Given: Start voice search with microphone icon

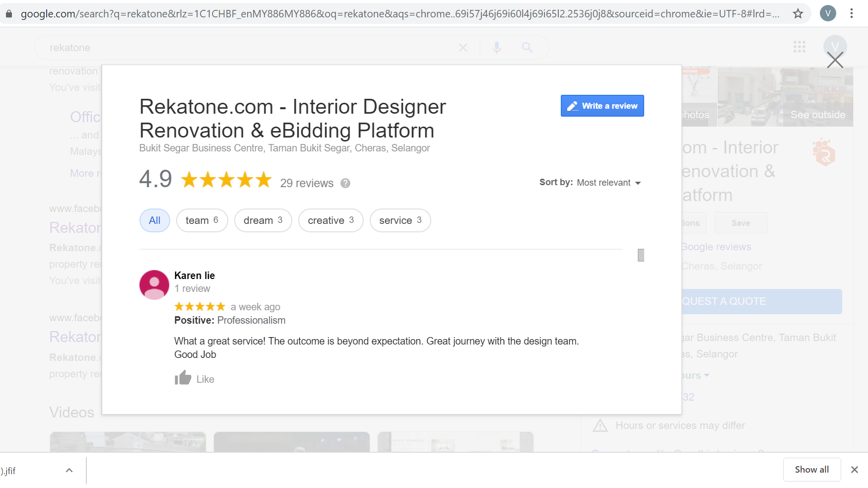Looking at the screenshot, I should [497, 48].
